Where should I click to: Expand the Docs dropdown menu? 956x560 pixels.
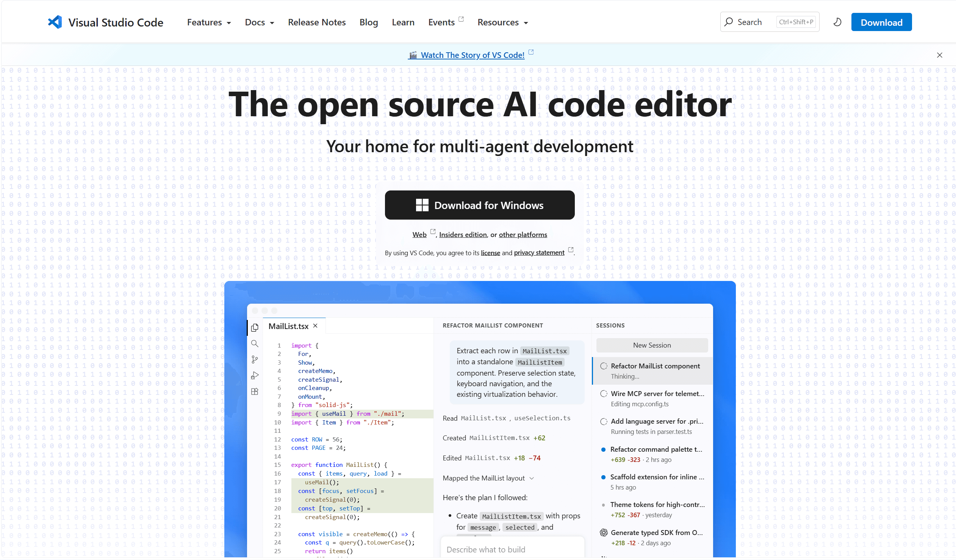point(260,22)
